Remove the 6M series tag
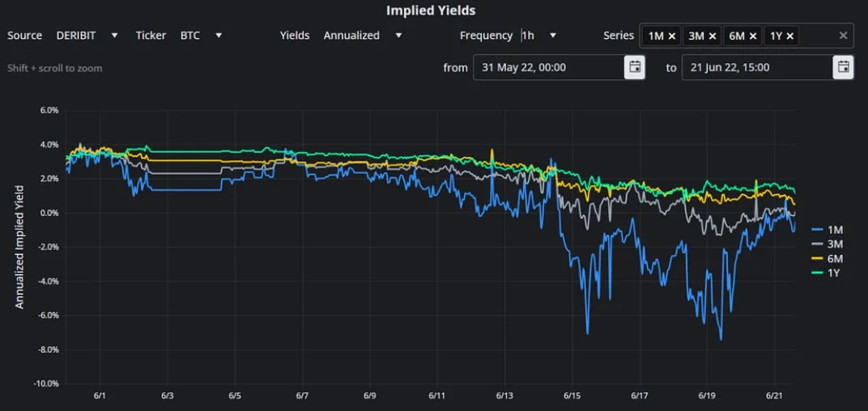Image resolution: width=868 pixels, height=411 pixels. click(x=753, y=36)
